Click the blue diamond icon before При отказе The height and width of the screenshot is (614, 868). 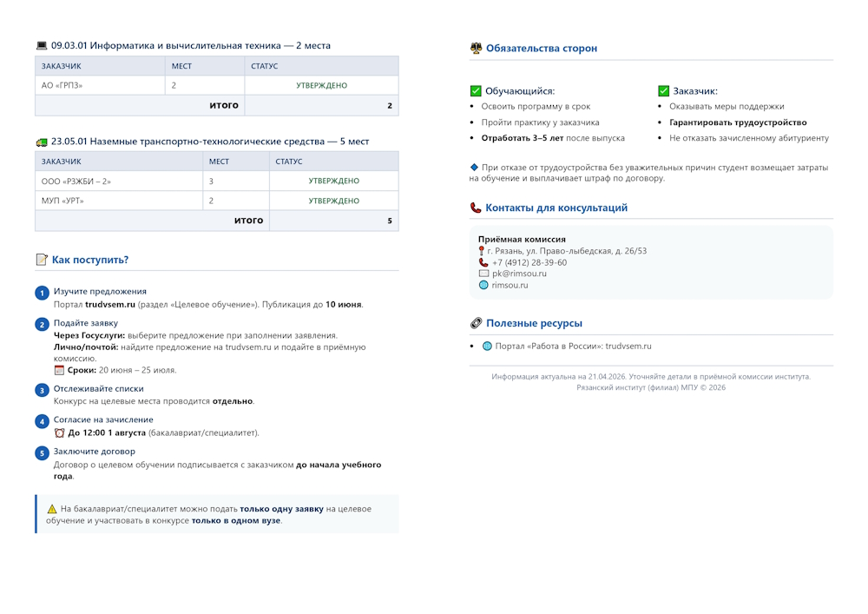pos(474,167)
